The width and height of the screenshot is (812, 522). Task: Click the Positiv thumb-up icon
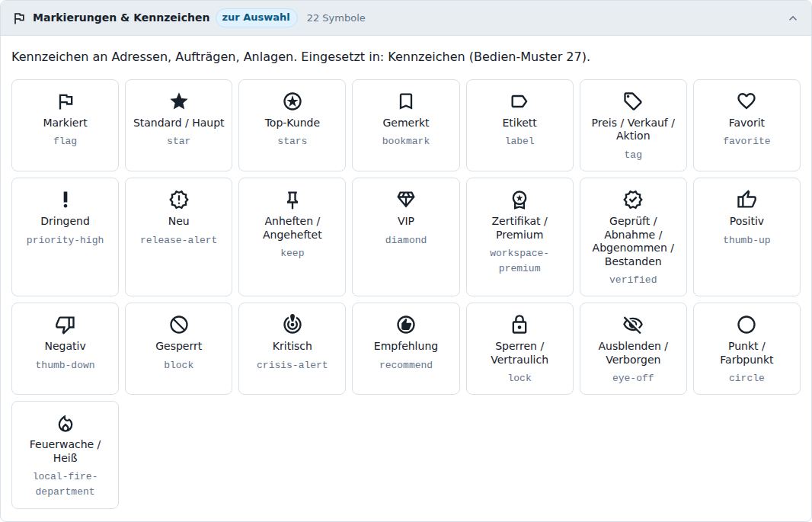(746, 200)
